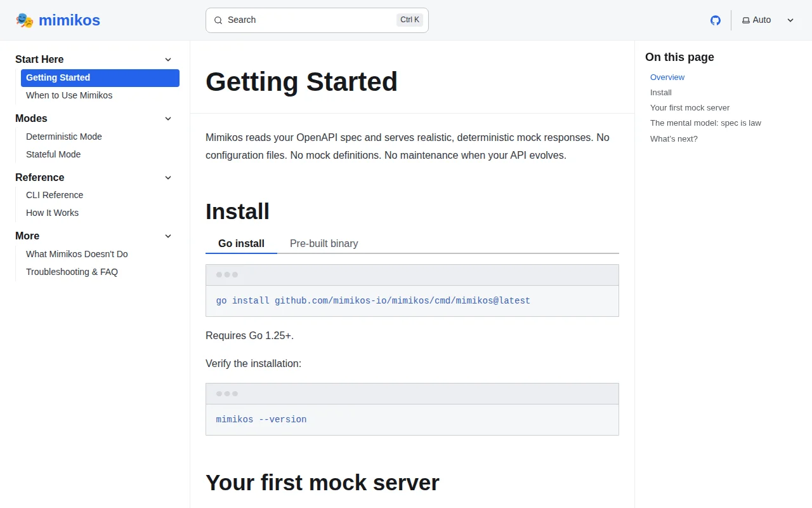Click the Reference section label
The height and width of the screenshot is (508, 812).
pos(39,178)
